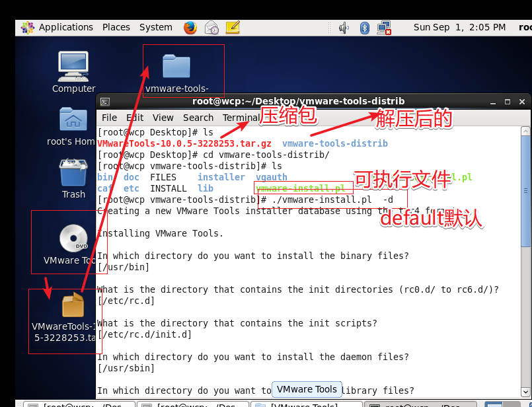
Task: Select the VMwareTools tar.gz package icon
Action: pos(65,317)
